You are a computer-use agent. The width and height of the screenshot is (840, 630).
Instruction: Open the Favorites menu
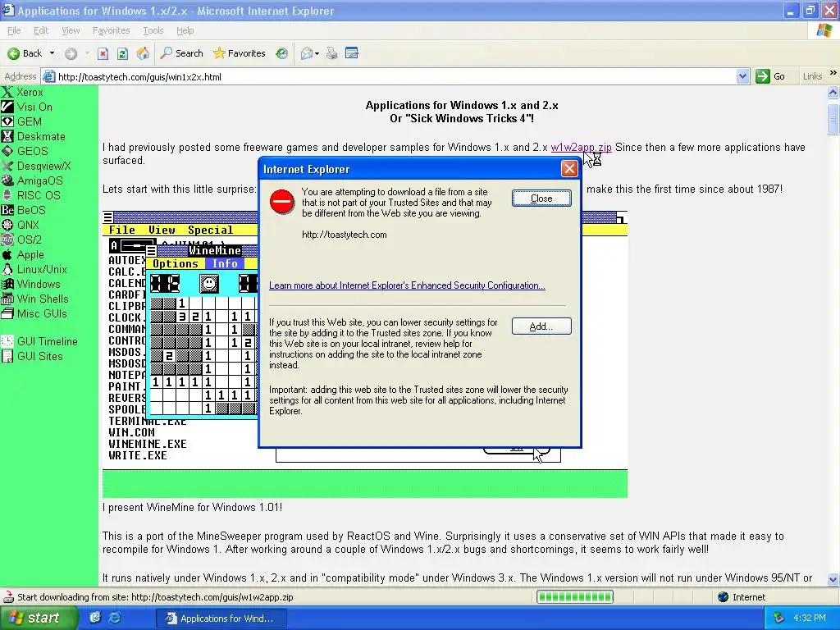coord(111,30)
